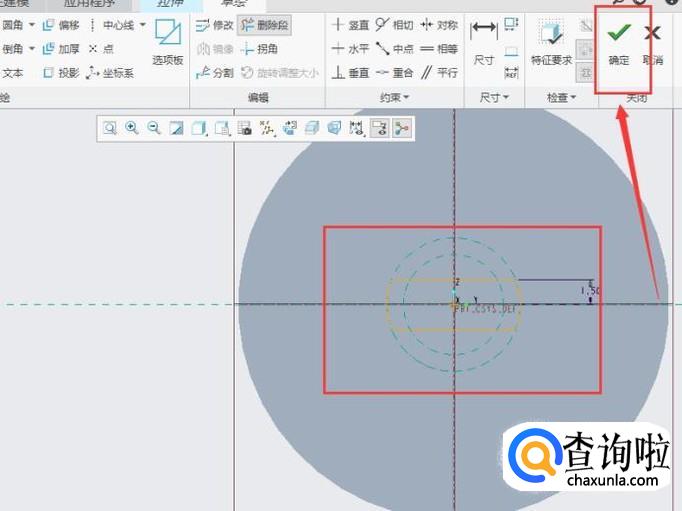Apply the 重合 (Coincident) constraint
682x511 pixels.
(394, 73)
